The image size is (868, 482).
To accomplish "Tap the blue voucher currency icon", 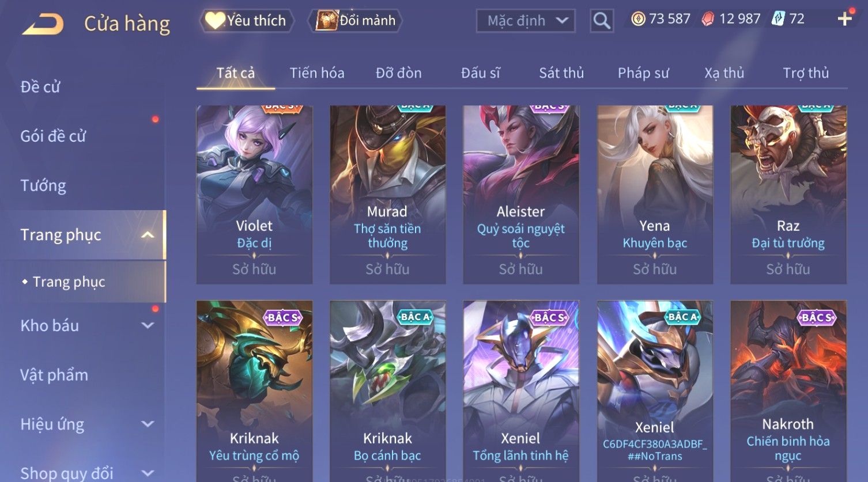I will pyautogui.click(x=778, y=19).
